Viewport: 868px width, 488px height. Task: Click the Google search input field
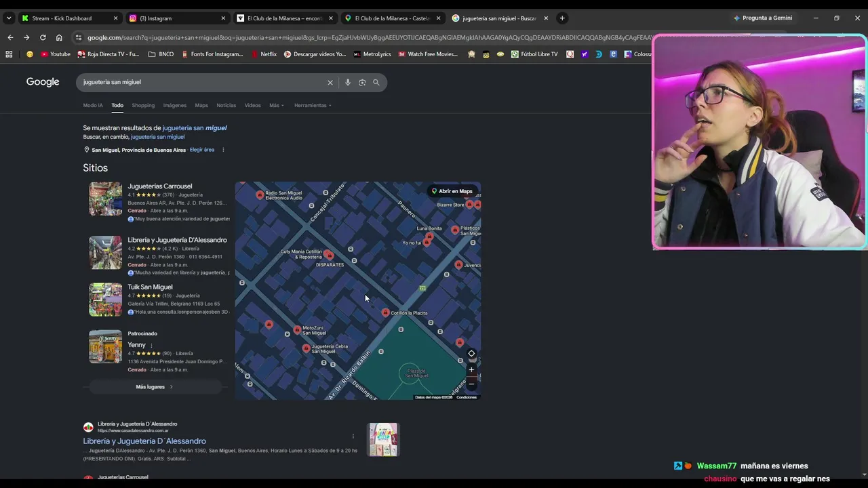tap(202, 82)
